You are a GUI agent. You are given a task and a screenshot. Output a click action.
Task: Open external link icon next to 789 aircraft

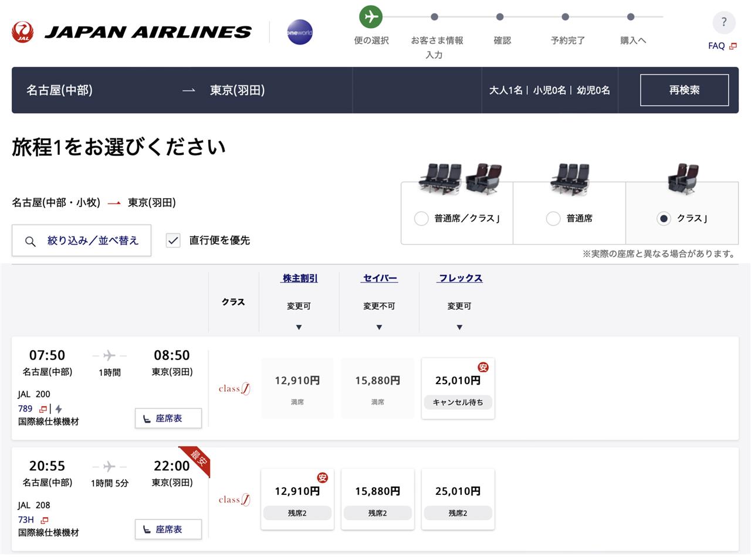click(43, 409)
